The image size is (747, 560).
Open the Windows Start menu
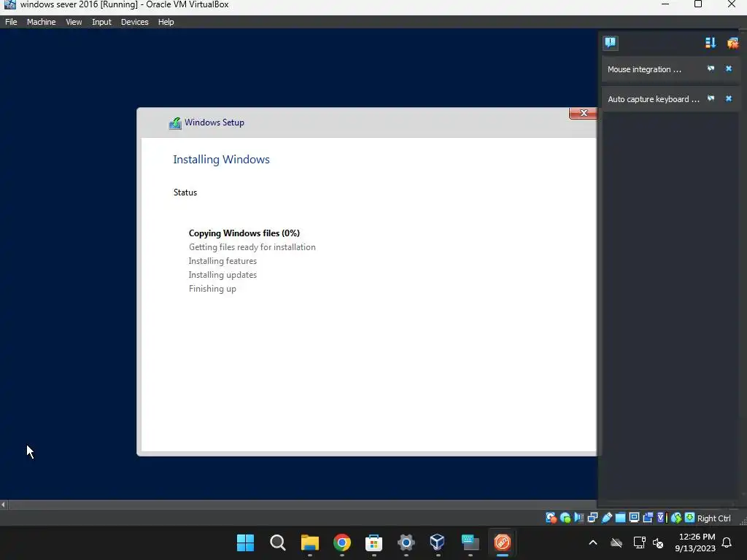click(245, 542)
